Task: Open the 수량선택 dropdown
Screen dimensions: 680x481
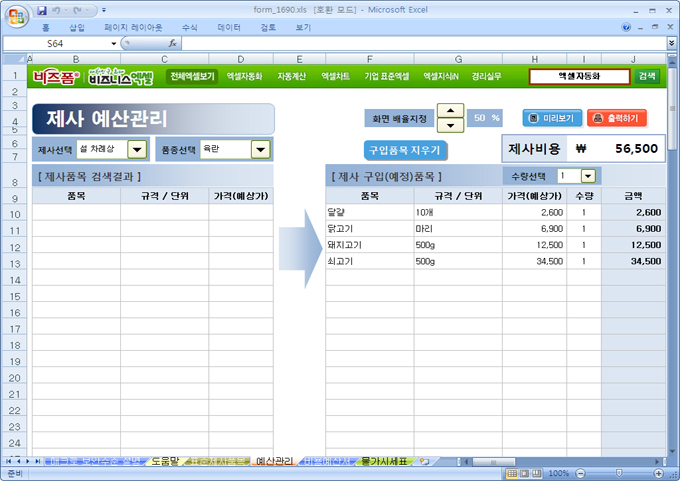Action: tap(588, 176)
